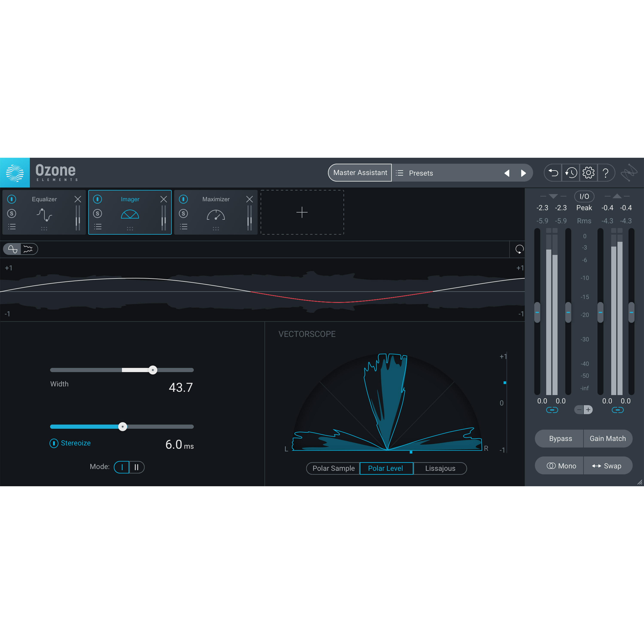Toggle Imager module power button
Viewport: 644px width, 644px height.
tap(97, 199)
